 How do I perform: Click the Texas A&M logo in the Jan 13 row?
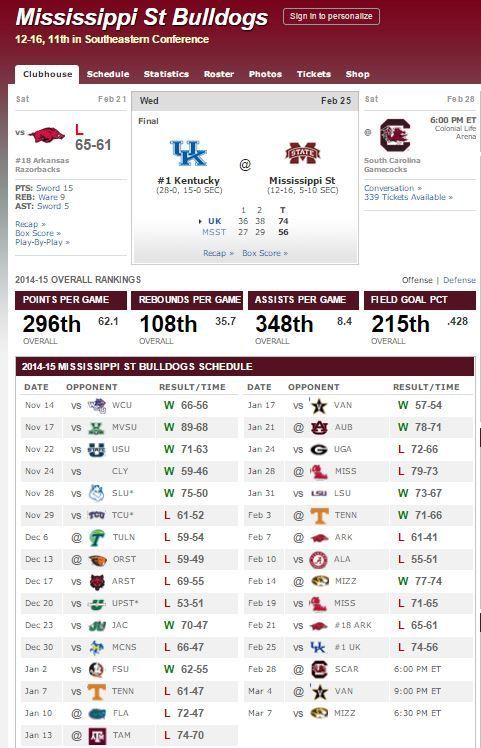pos(97,735)
